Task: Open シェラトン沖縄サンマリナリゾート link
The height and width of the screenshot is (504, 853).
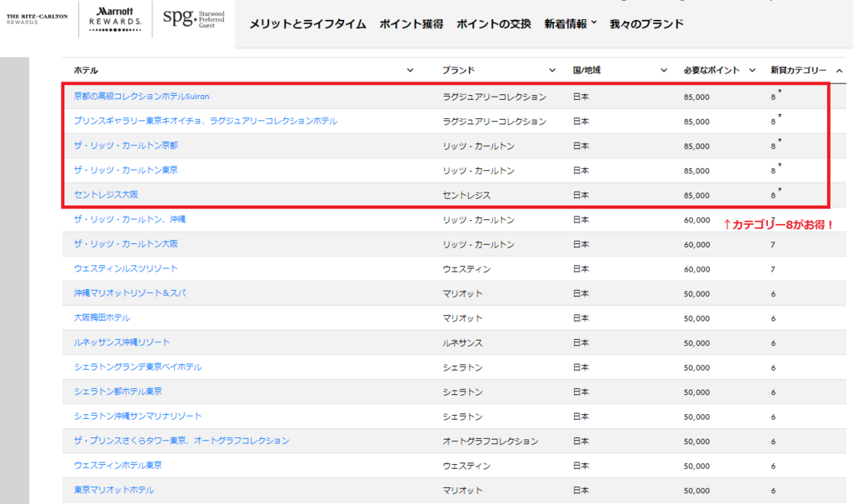Action: (137, 416)
